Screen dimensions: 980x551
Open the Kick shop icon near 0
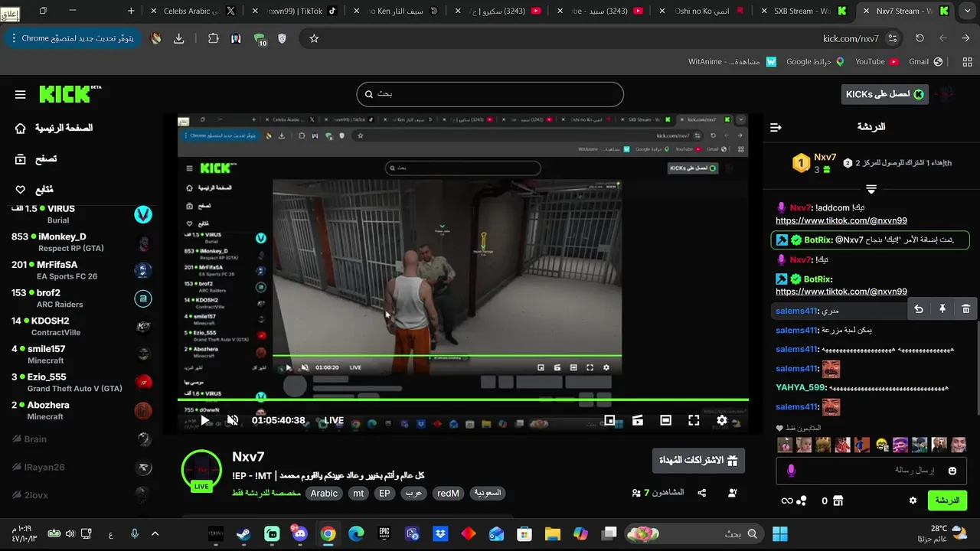click(838, 500)
